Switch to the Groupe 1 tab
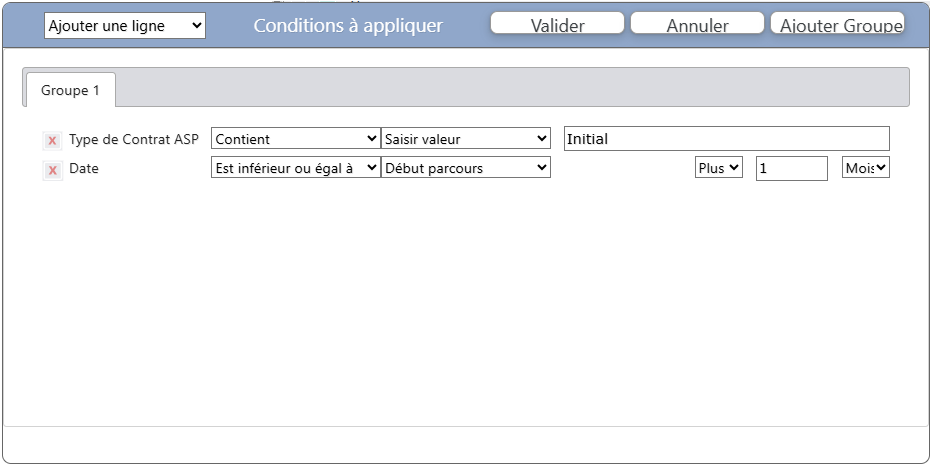 (70, 90)
